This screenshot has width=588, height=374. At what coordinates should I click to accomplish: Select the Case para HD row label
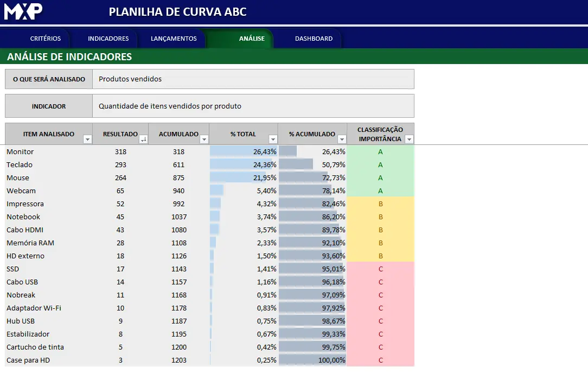pos(29,360)
